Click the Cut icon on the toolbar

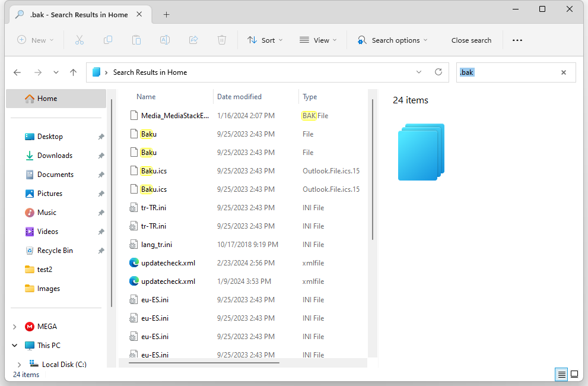click(80, 40)
